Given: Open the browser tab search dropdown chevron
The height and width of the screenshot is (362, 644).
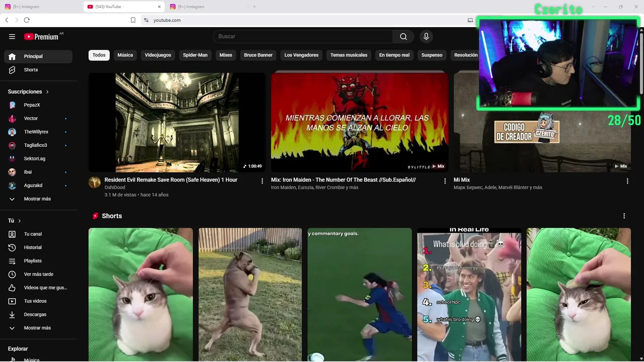Looking at the screenshot, I should coord(593,7).
